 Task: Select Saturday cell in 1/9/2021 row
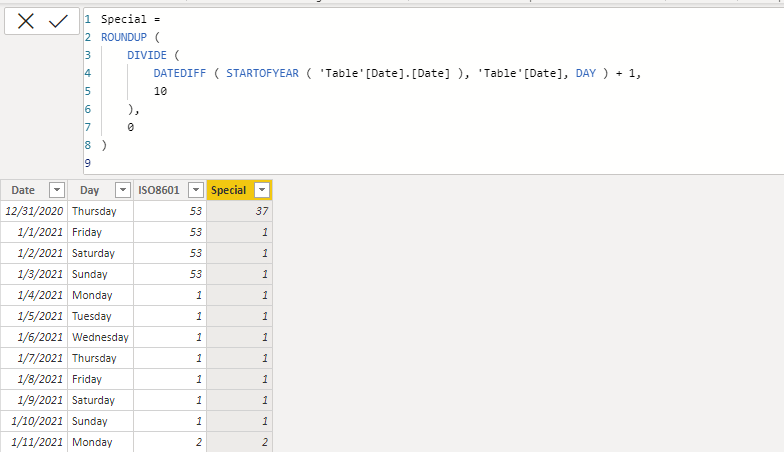point(100,400)
